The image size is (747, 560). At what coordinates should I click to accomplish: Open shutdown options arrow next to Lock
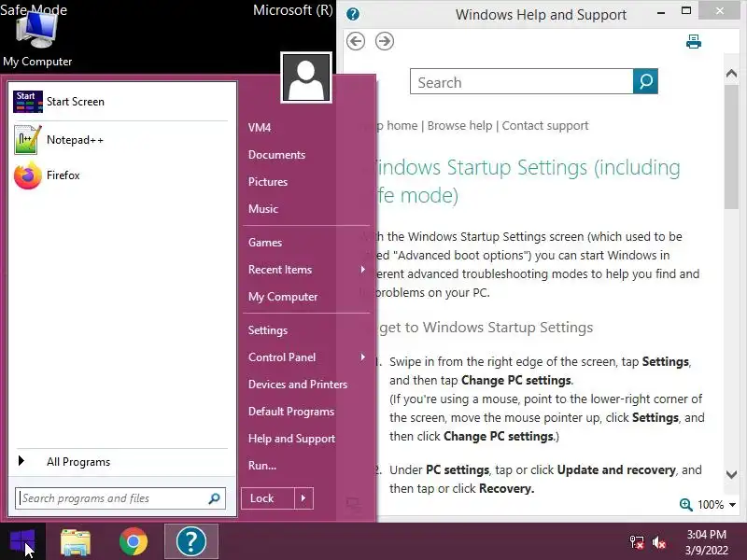pos(303,498)
